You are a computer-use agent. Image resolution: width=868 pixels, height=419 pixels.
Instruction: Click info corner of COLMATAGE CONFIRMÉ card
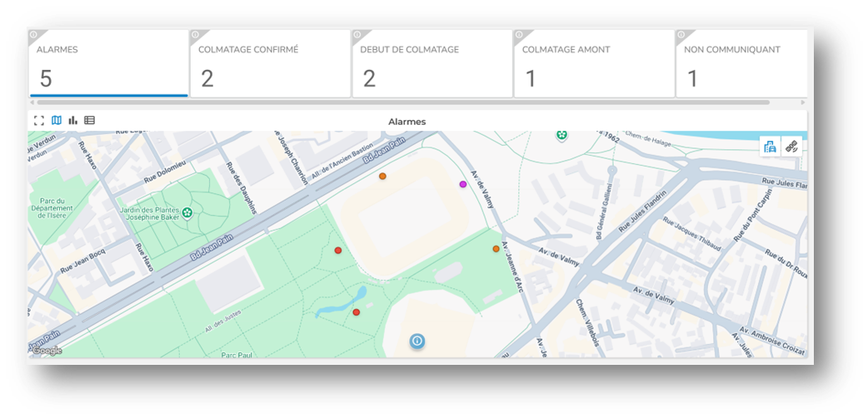click(x=194, y=35)
